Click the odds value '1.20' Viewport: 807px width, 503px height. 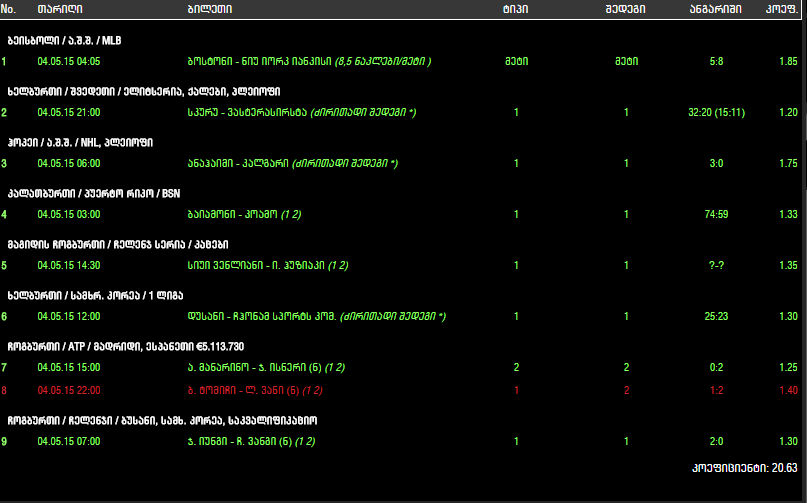pyautogui.click(x=788, y=112)
